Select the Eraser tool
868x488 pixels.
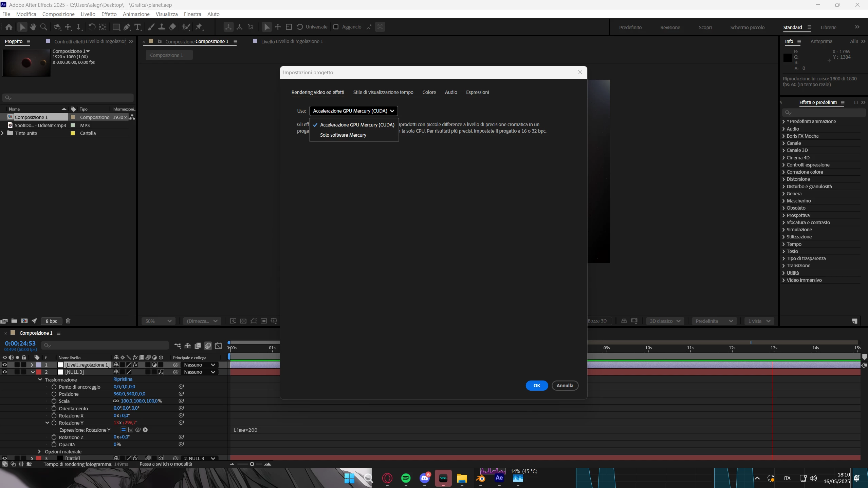click(172, 27)
